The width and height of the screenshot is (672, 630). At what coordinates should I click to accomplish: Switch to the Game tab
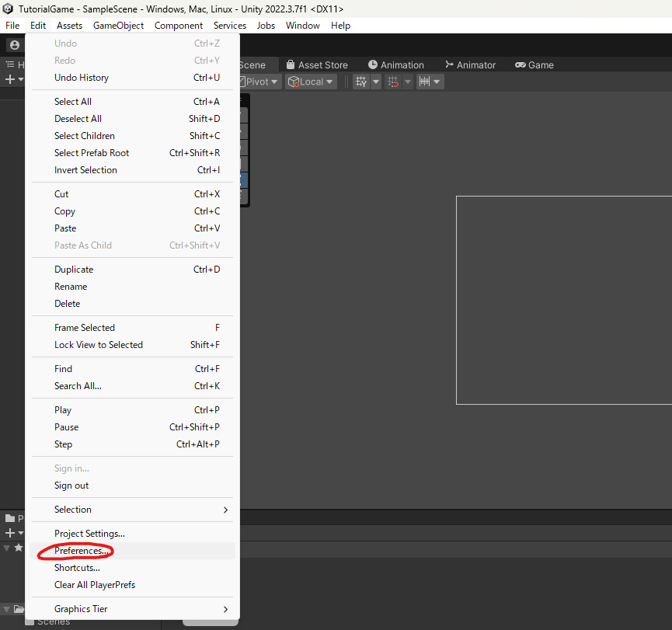[x=534, y=64]
